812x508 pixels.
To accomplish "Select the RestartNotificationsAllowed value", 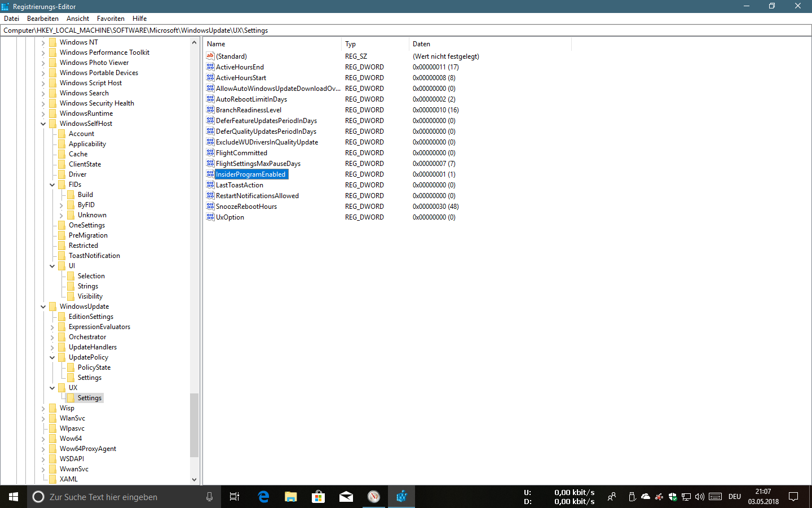I will point(257,195).
